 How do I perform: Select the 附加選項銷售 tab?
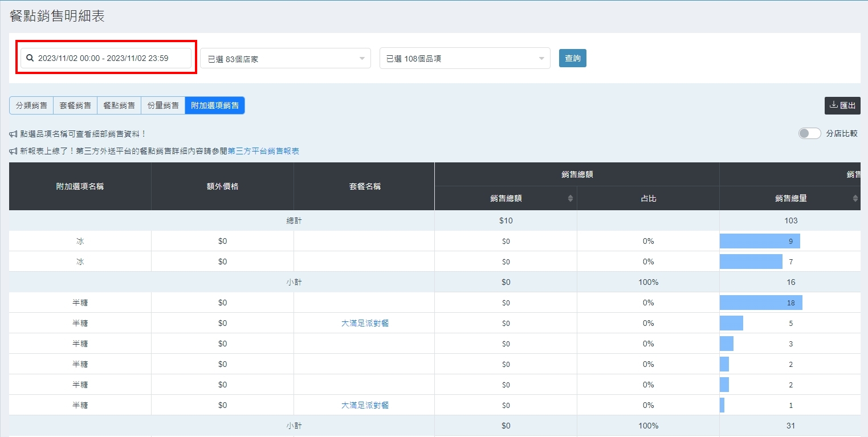click(x=215, y=105)
